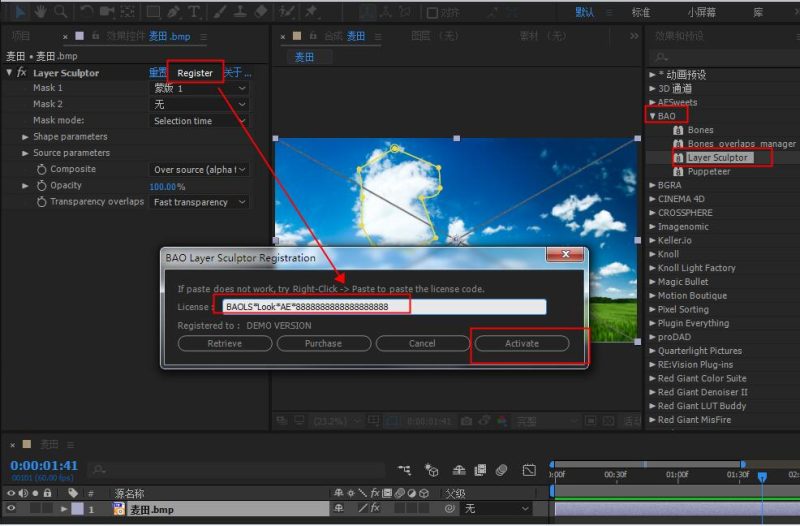Open the Mask mode Selection time dropdown
The height and width of the screenshot is (526, 800).
(x=199, y=121)
